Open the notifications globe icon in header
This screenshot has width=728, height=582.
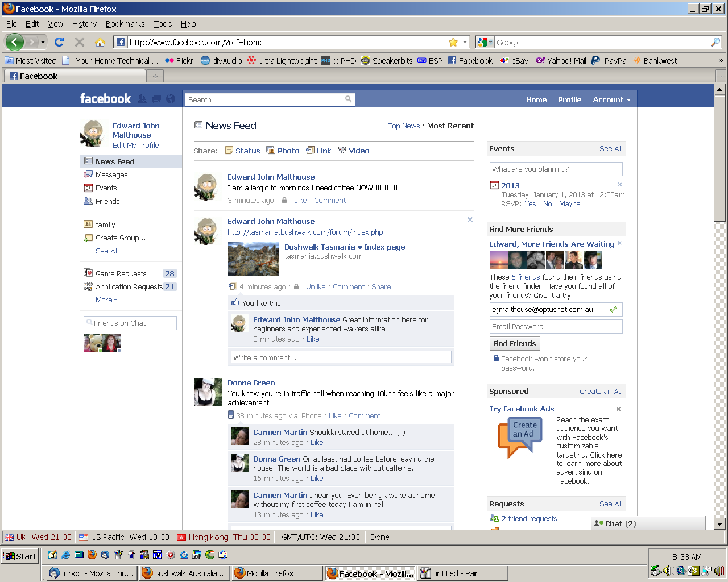click(x=170, y=99)
